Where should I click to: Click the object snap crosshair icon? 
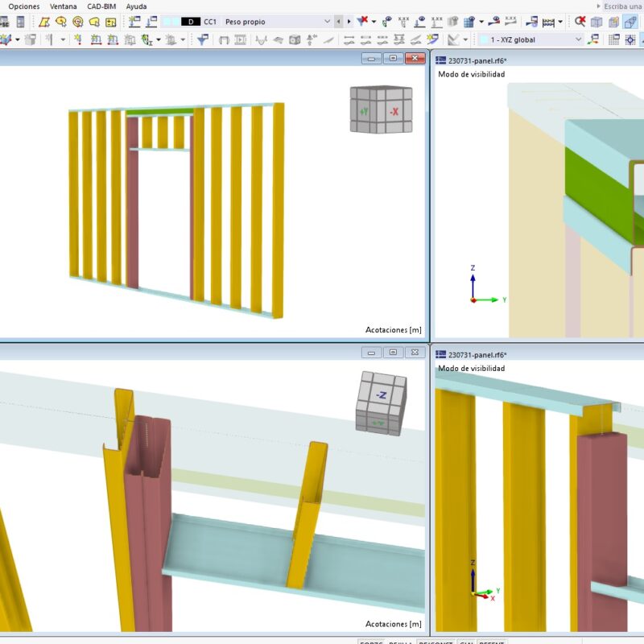tap(630, 39)
